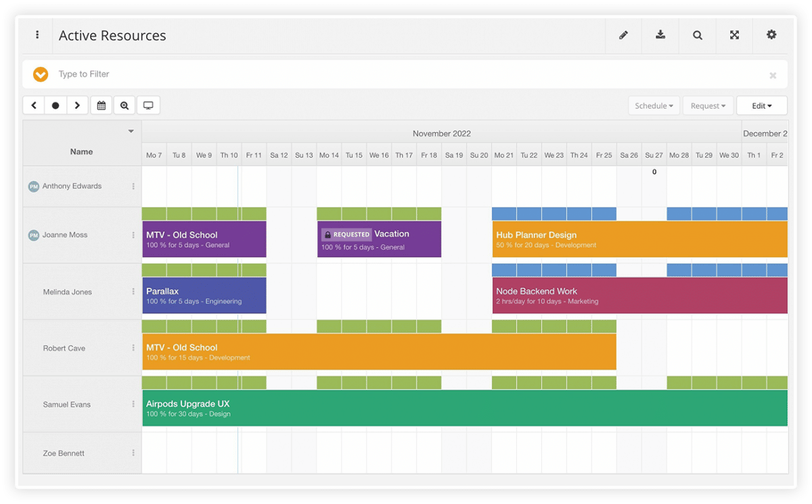Select the Node Backend Work booking
Viewport: 812px width, 504px height.
pyautogui.click(x=639, y=296)
